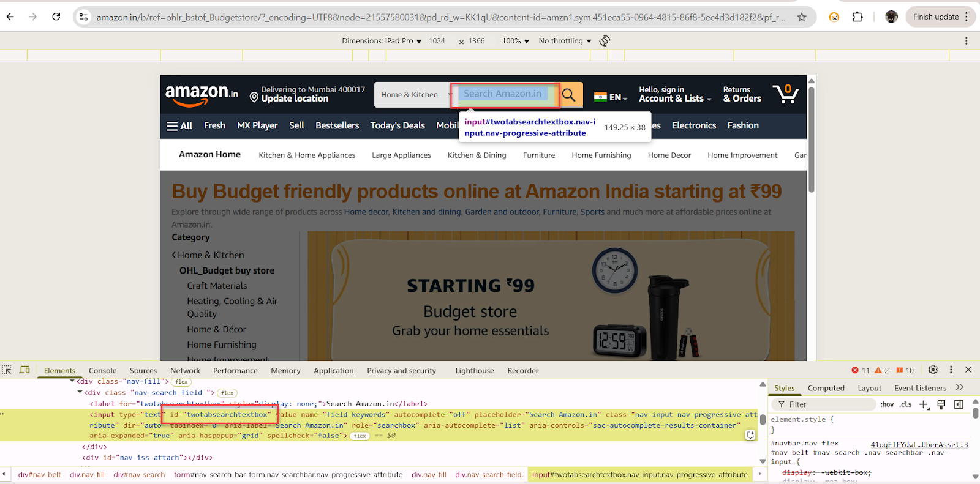980x484 pixels.
Task: Switch to the Network tab
Action: tap(185, 371)
